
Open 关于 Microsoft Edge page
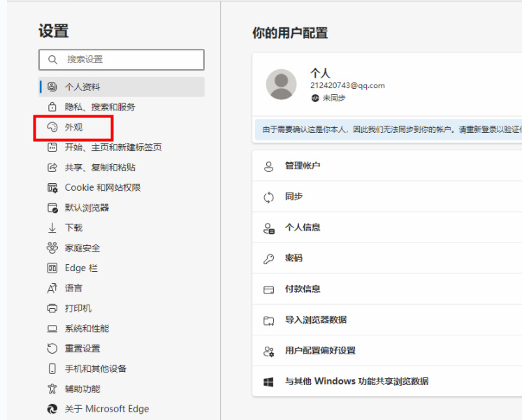point(122,409)
